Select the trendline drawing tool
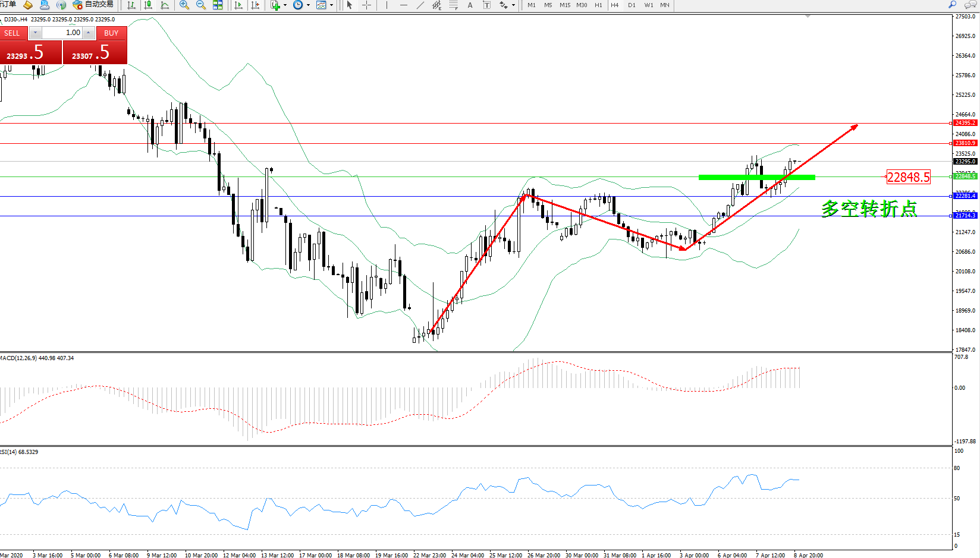980x558 pixels. 420,5
